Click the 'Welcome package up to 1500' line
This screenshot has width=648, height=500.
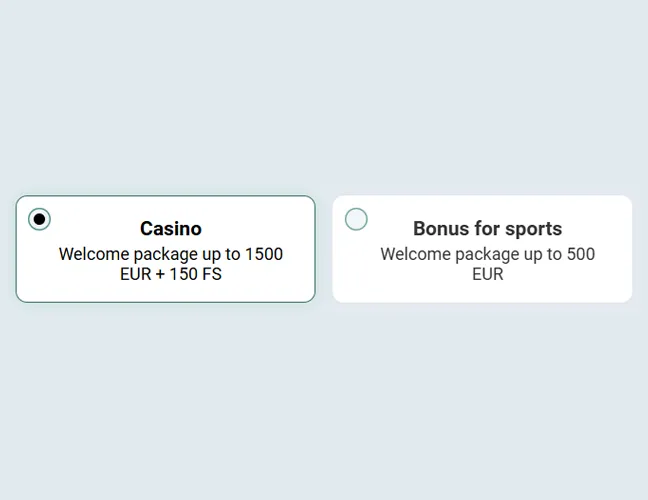171,254
